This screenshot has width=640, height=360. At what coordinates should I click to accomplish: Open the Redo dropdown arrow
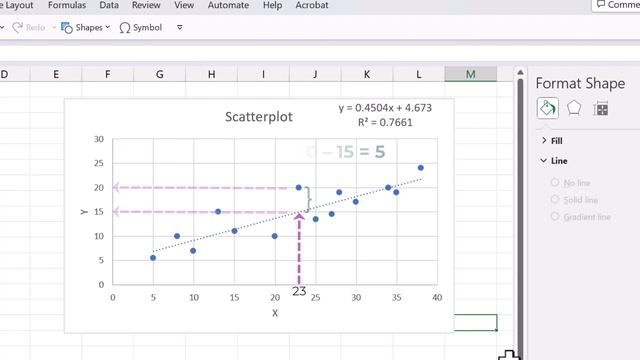(x=53, y=27)
